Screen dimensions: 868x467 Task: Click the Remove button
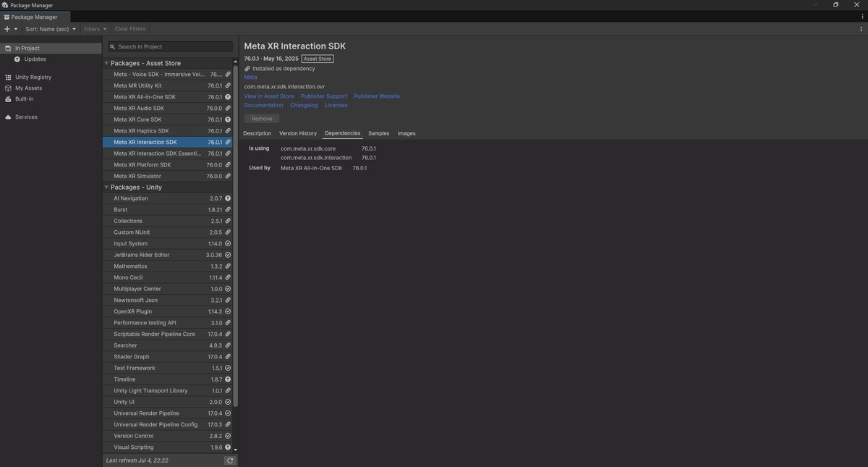(262, 119)
